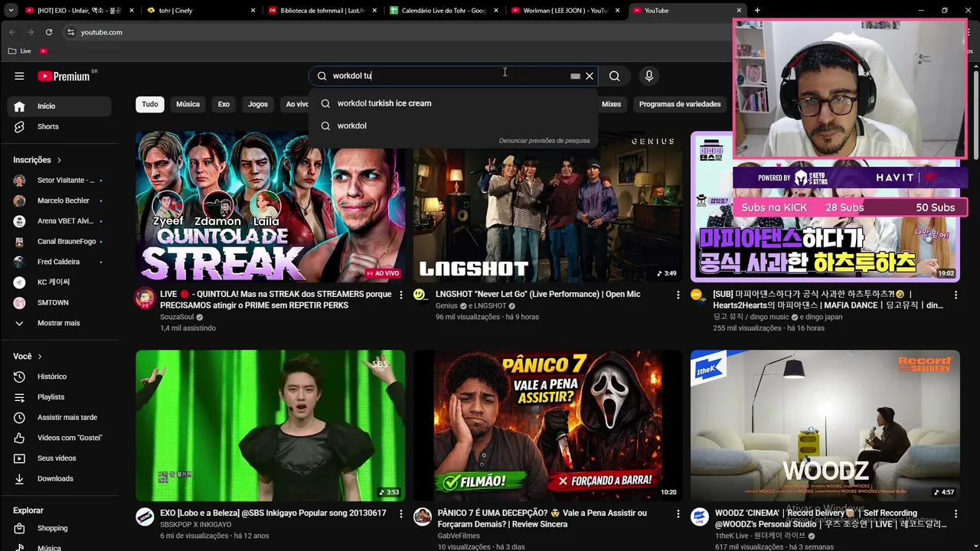
Task: Open more options for SouzaSoul live video
Action: (x=401, y=295)
